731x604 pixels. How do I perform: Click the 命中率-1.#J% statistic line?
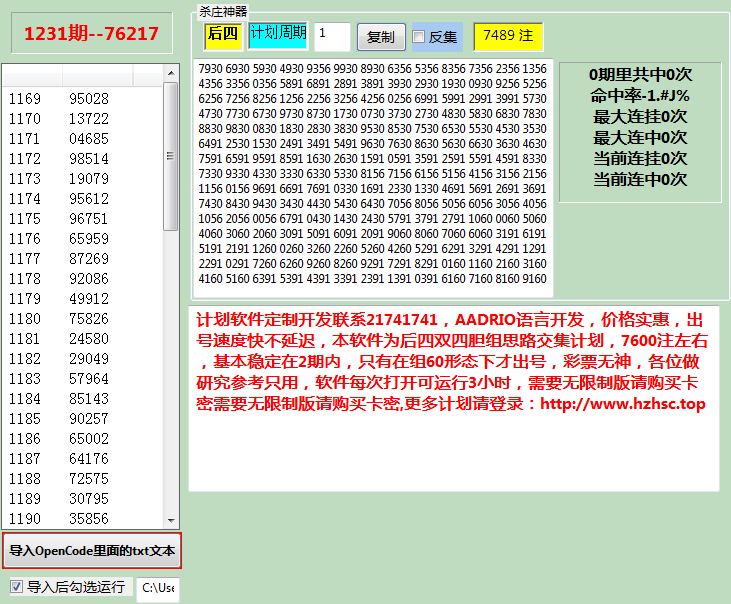pyautogui.click(x=640, y=96)
